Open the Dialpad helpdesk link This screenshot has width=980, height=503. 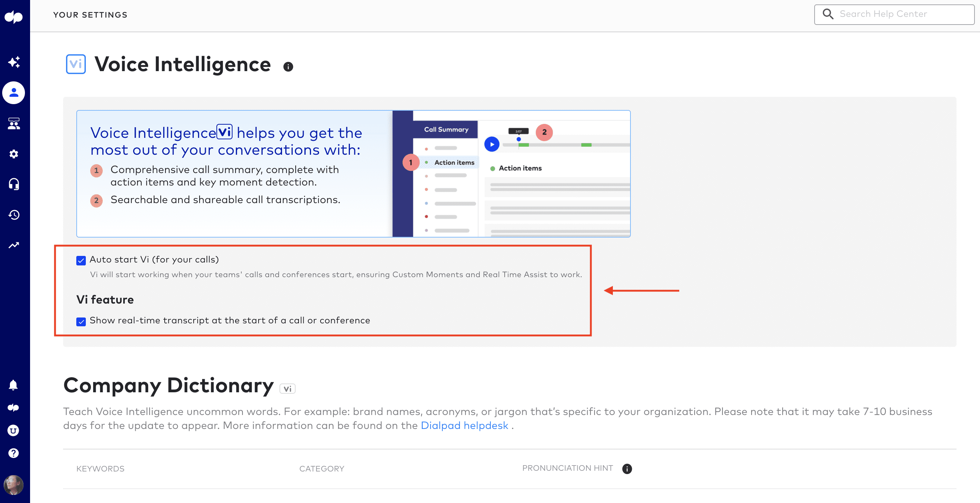[464, 425]
